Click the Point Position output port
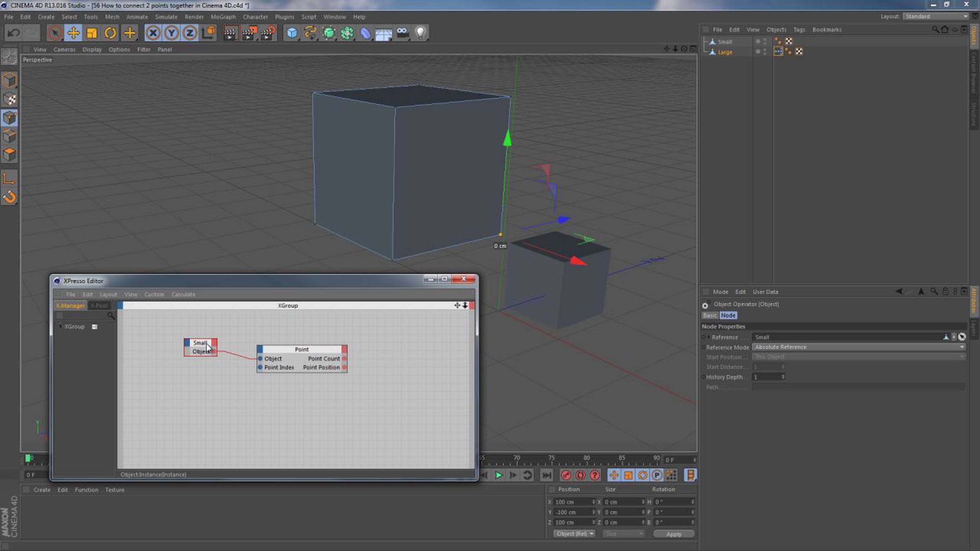 (345, 367)
